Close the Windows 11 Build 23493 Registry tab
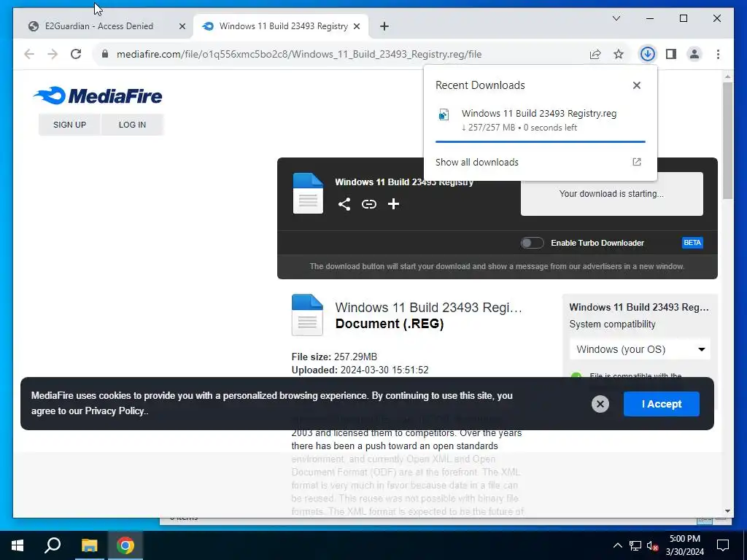Image resolution: width=747 pixels, height=560 pixels. point(356,27)
